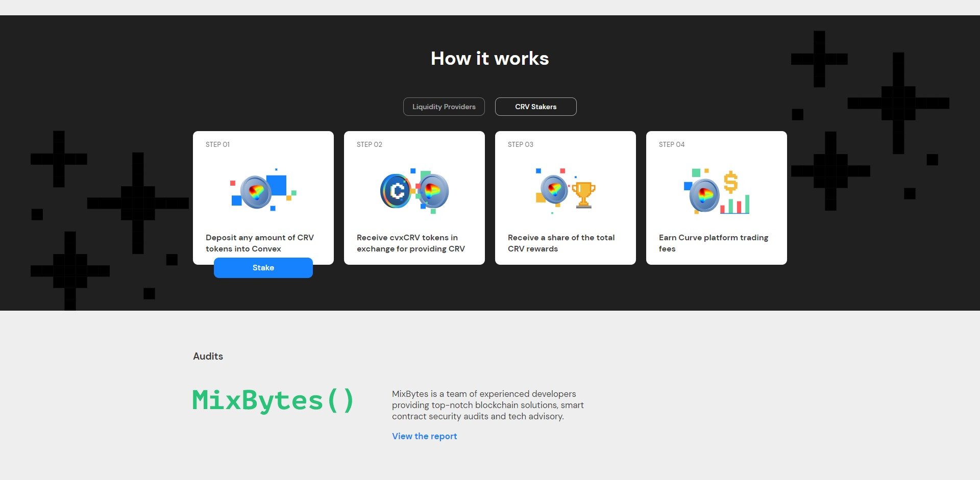This screenshot has width=980, height=480.
Task: Click the CRV coin icon in Step 04
Action: click(x=704, y=195)
